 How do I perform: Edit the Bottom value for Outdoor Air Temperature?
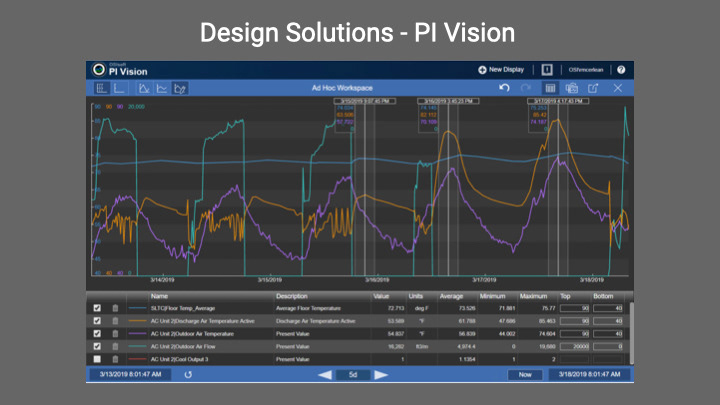point(608,334)
